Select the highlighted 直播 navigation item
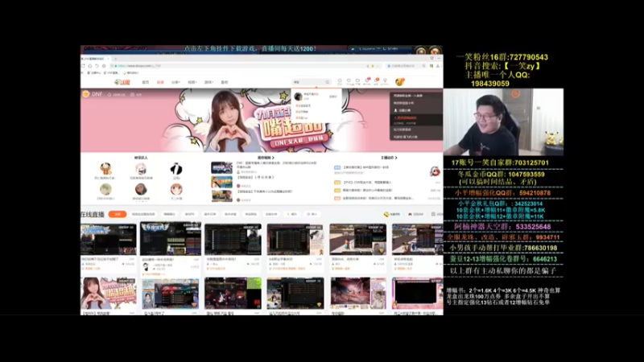The width and height of the screenshot is (644, 362). click(x=160, y=82)
